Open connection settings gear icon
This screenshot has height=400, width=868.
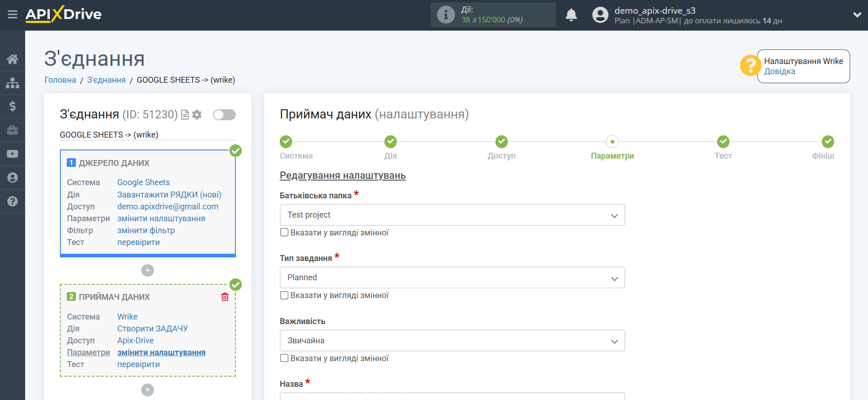(x=197, y=115)
